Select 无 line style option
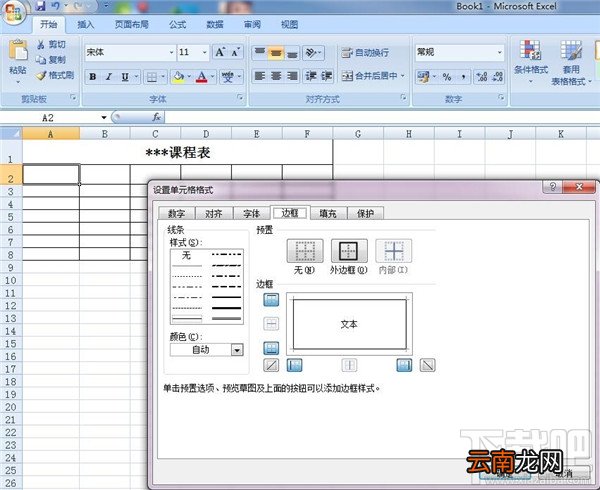This screenshot has height=490, width=600. (x=186, y=255)
